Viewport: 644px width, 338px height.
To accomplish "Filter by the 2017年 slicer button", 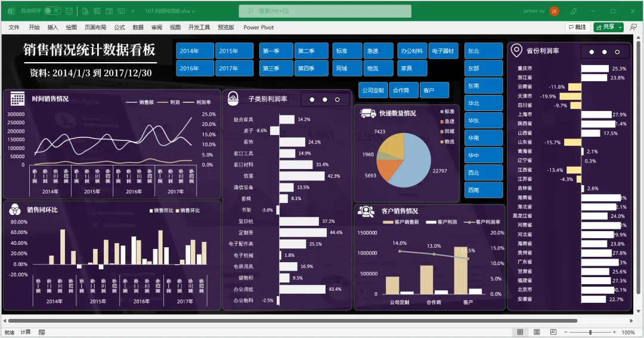I will point(234,68).
